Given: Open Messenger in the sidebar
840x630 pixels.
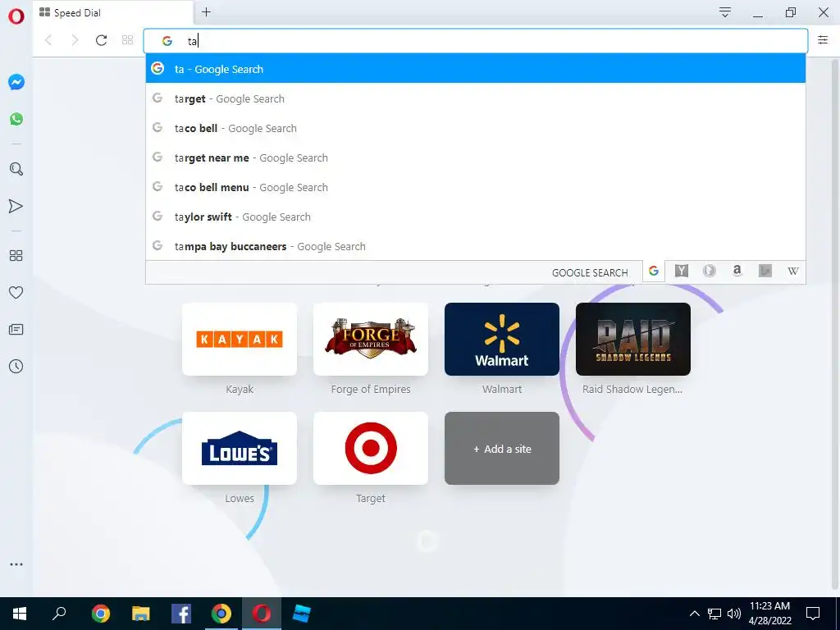Looking at the screenshot, I should tap(16, 82).
